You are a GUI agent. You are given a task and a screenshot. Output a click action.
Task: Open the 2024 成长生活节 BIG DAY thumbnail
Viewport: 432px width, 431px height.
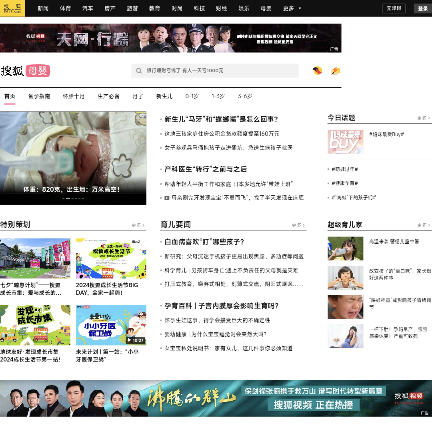(x=111, y=258)
